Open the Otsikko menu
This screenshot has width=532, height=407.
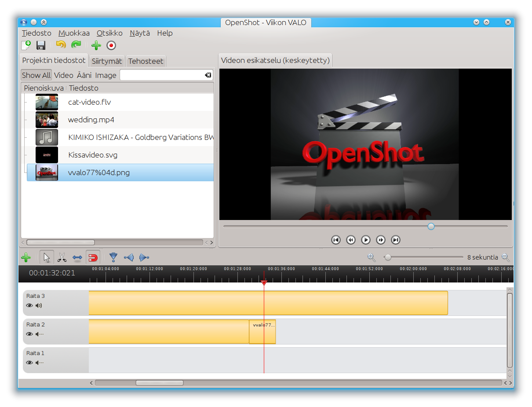[109, 33]
